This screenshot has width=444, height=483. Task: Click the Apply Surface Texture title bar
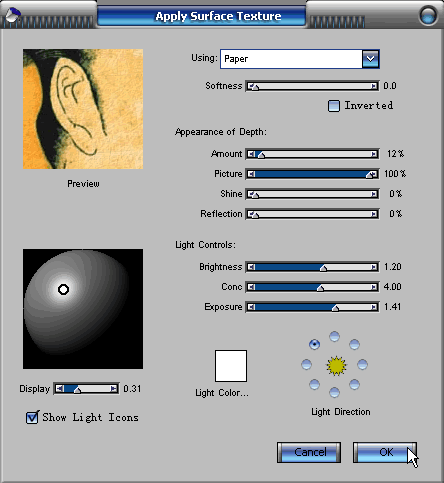click(201, 16)
